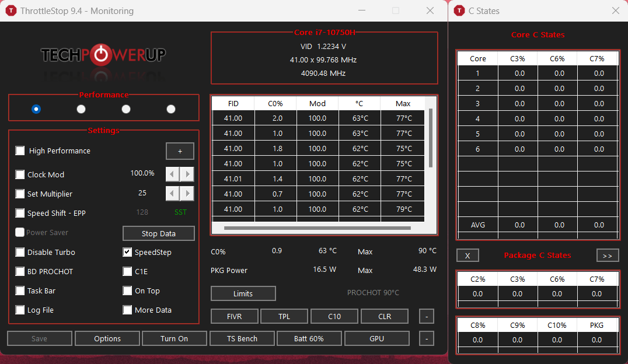The width and height of the screenshot is (628, 364).
Task: Decrease Clock Mod with left arrow
Action: [x=173, y=174]
